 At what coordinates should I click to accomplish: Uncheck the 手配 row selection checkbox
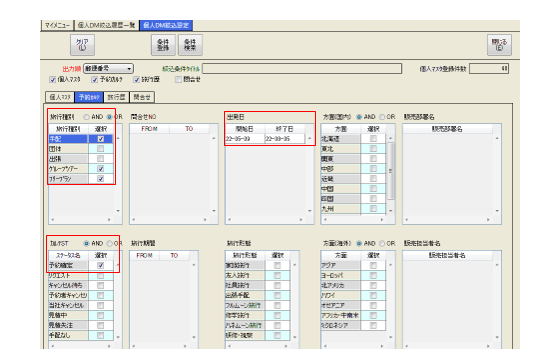click(x=101, y=139)
